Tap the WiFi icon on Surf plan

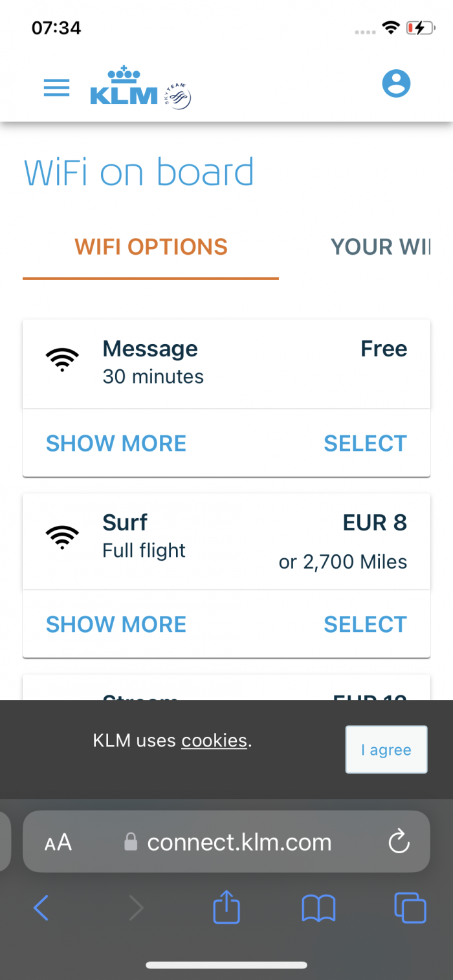pyautogui.click(x=62, y=537)
